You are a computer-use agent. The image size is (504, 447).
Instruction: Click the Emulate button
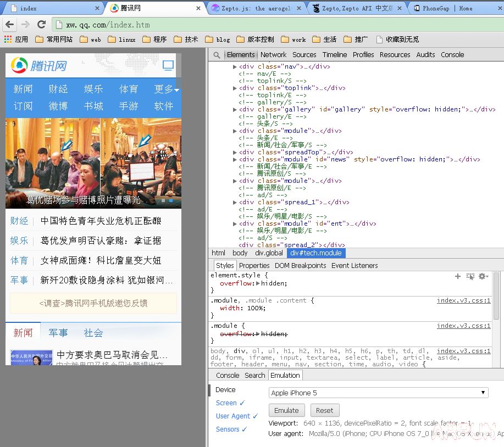pos(286,410)
